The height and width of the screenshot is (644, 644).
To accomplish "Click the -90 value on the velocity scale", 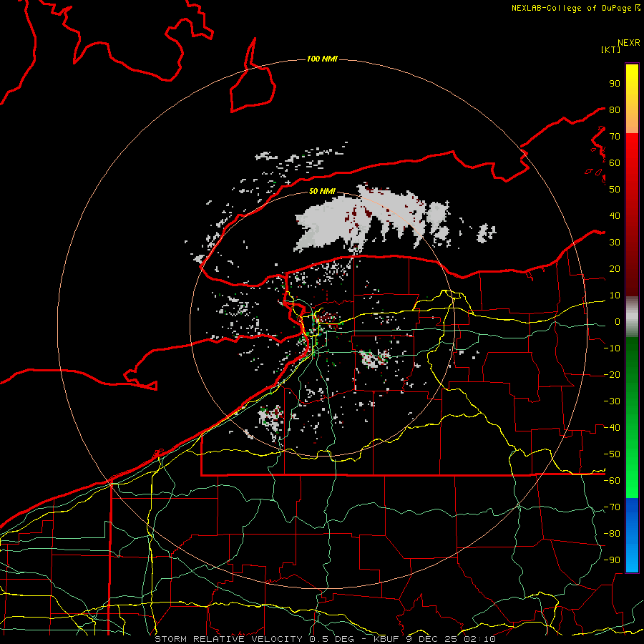I will point(612,560).
